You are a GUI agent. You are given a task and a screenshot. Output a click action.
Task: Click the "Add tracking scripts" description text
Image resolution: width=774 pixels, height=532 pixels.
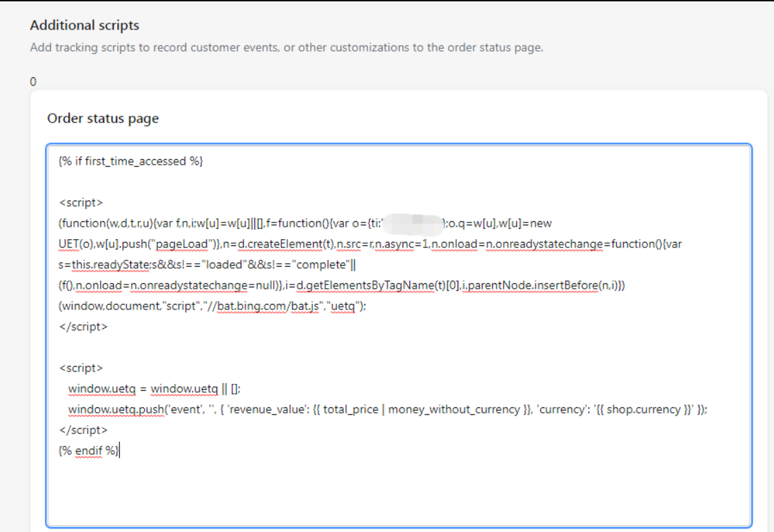286,48
